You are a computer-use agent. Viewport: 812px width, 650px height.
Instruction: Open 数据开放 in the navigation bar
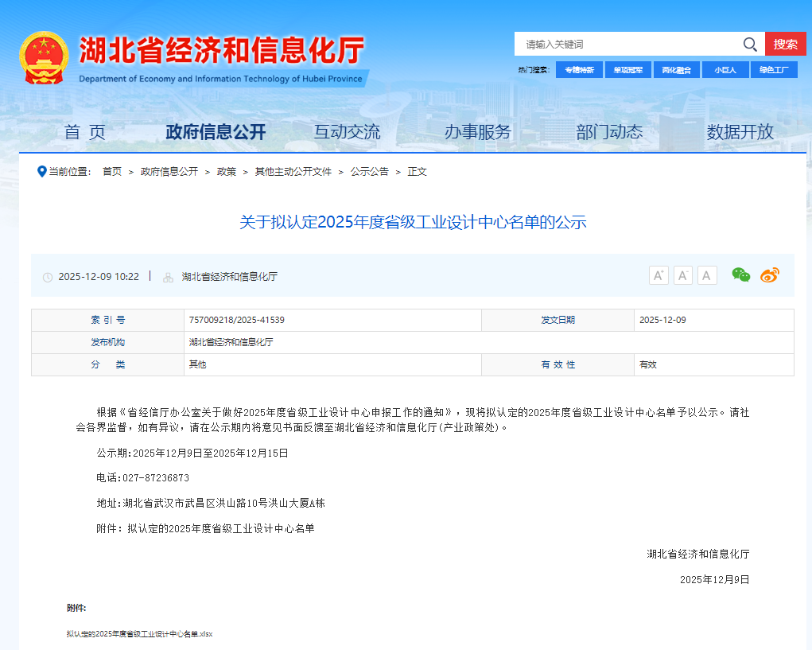(x=740, y=132)
